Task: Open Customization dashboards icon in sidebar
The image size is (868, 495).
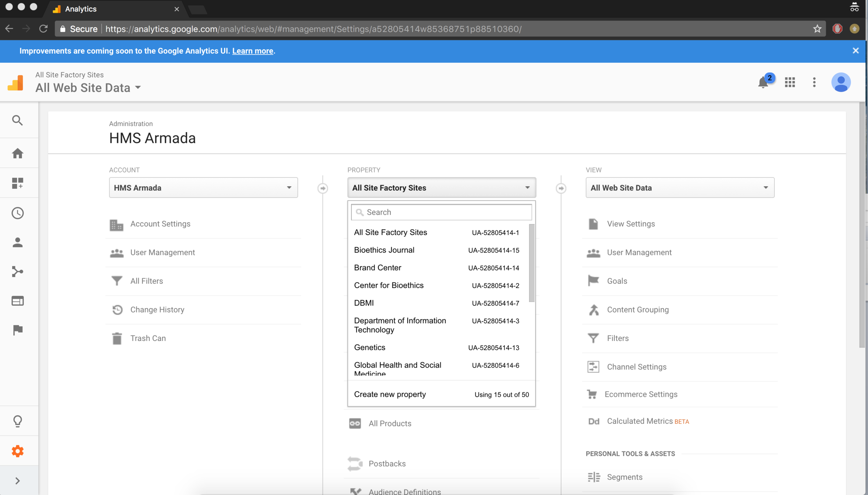Action: [x=17, y=183]
